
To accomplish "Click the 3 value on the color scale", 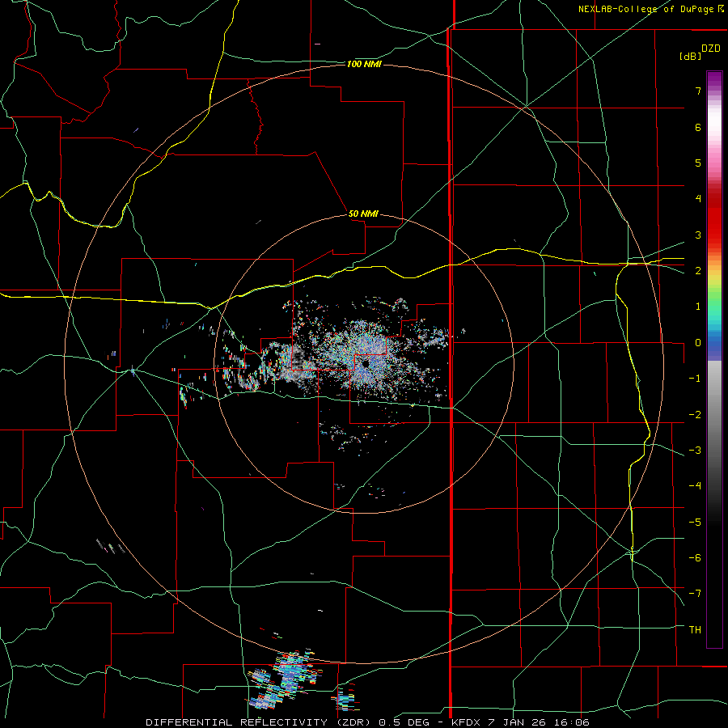I will pyautogui.click(x=698, y=235).
